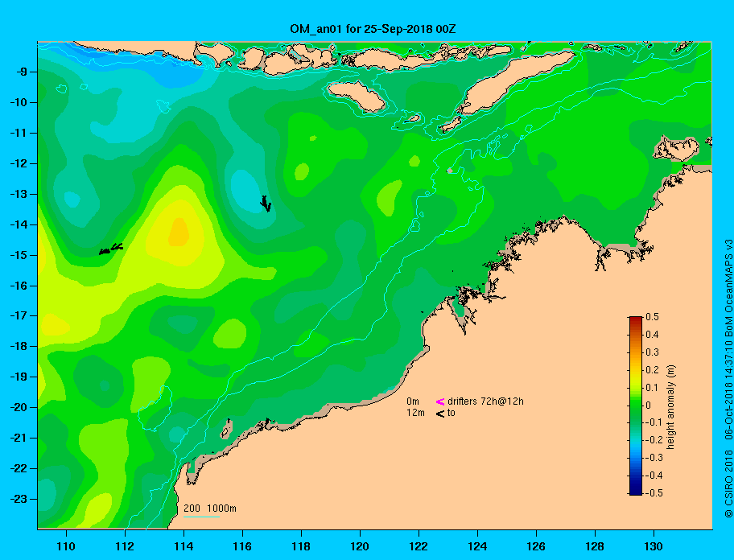Screen dimensions: 734x560
Task: Click the 124 longitude axis label
Action: [477, 546]
